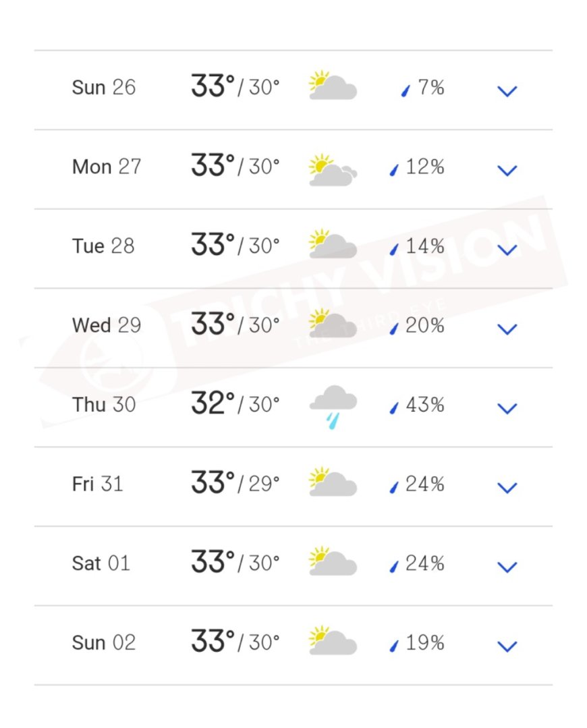Expand Thu 30 forecast with chevron

click(507, 408)
